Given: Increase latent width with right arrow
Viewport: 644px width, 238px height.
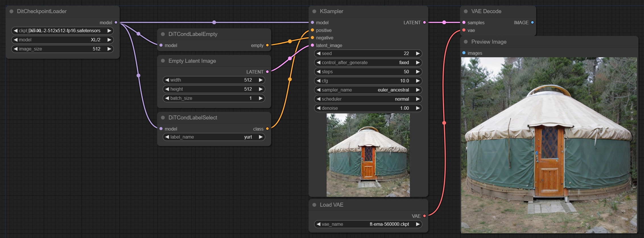Looking at the screenshot, I should [x=261, y=80].
